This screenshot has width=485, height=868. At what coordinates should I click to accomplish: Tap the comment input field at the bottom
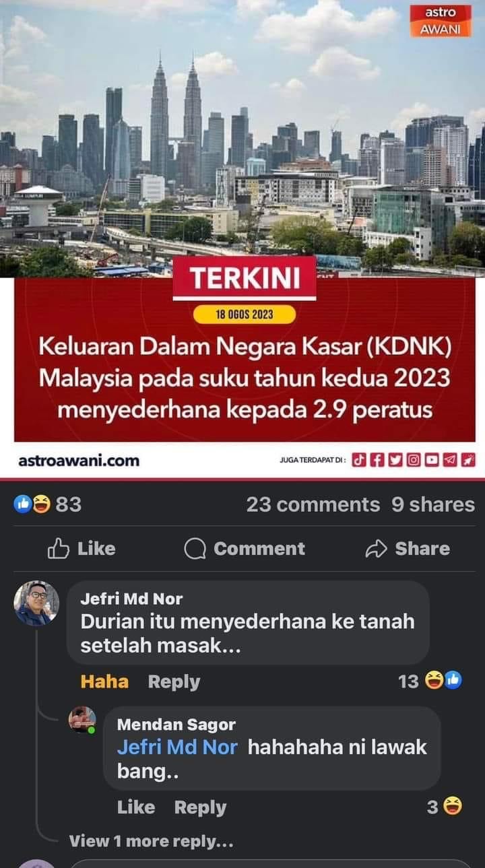pos(269,863)
